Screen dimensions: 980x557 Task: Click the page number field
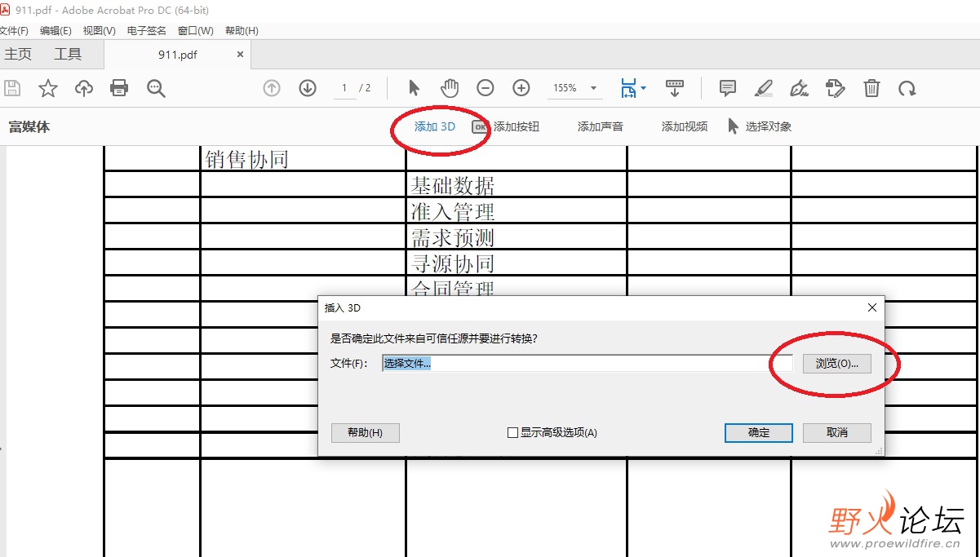pos(344,88)
